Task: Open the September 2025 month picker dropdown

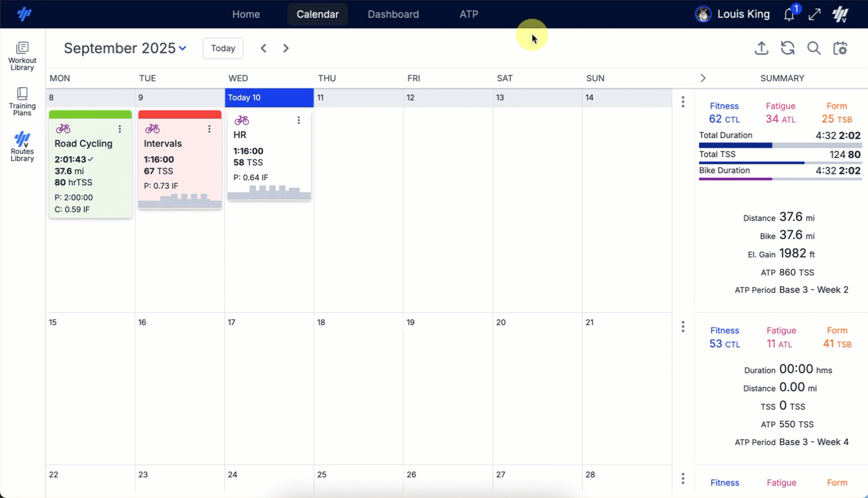Action: click(x=183, y=48)
